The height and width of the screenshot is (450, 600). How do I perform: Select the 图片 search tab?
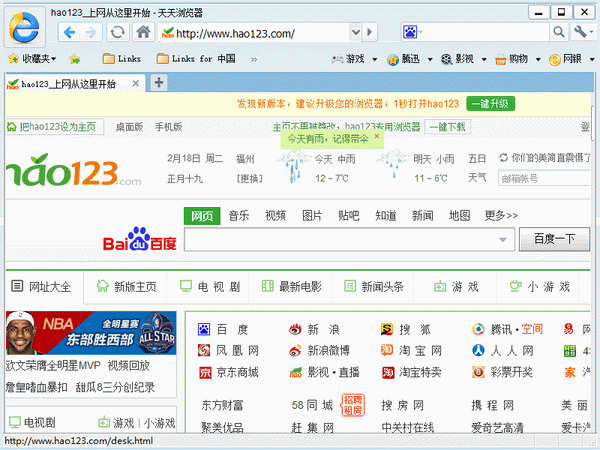tap(312, 216)
